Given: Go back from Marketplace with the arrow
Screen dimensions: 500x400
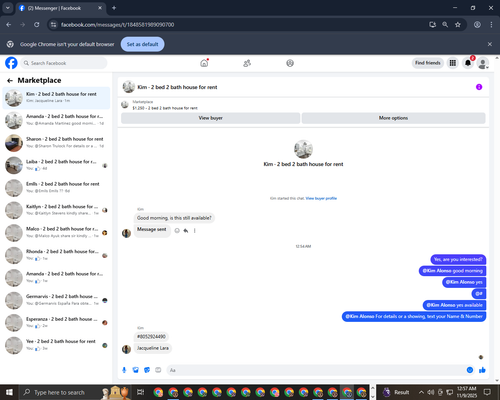Looking at the screenshot, I should (x=10, y=80).
